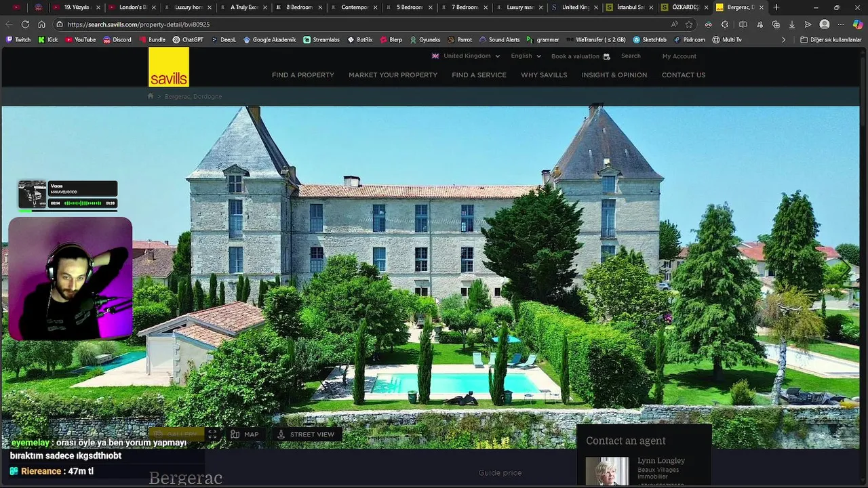
Task: Open Twitch bookmark
Action: [18, 40]
